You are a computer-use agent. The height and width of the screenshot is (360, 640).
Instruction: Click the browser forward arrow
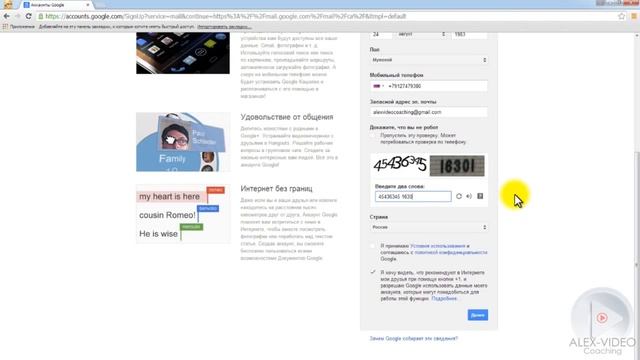pos(18,16)
